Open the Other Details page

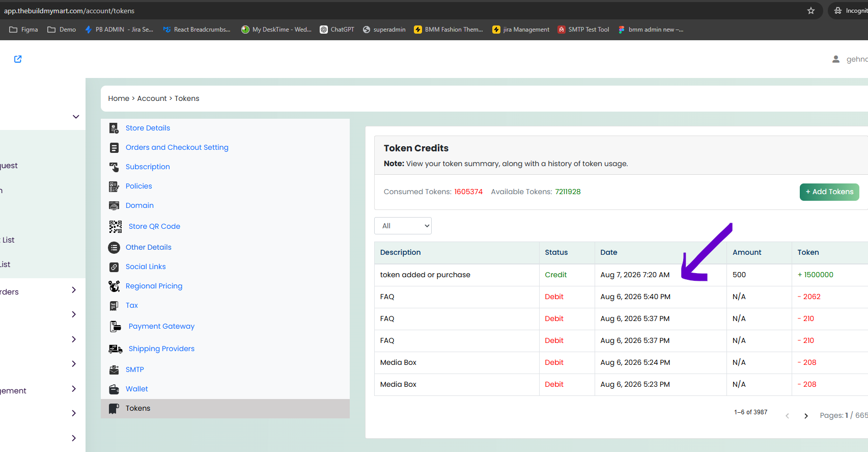(149, 247)
